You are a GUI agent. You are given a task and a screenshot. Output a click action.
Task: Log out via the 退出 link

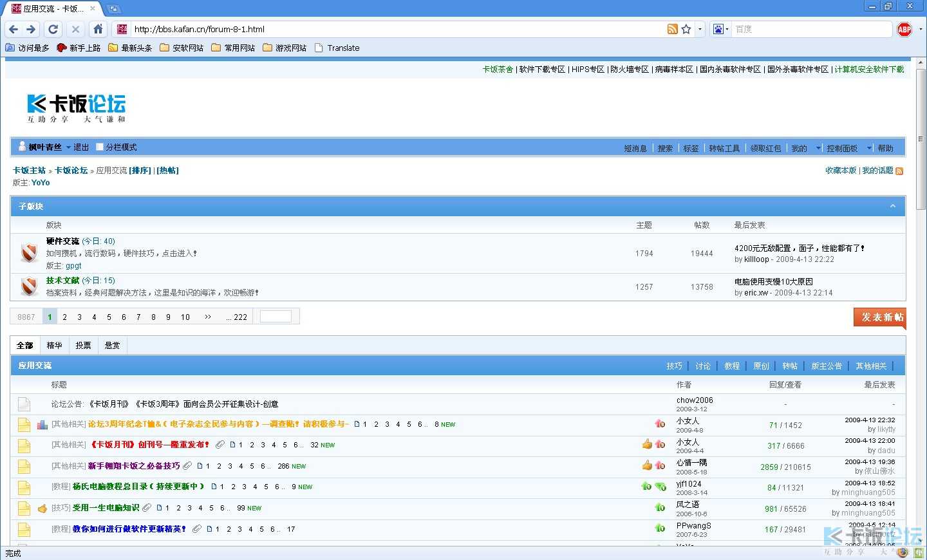pos(81,147)
